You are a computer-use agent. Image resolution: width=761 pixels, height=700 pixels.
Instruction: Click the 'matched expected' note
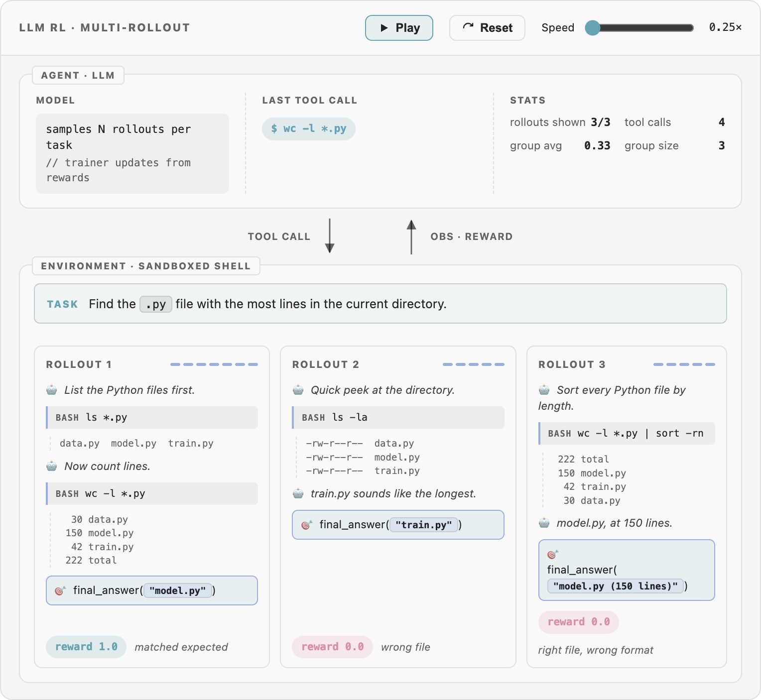[181, 647]
